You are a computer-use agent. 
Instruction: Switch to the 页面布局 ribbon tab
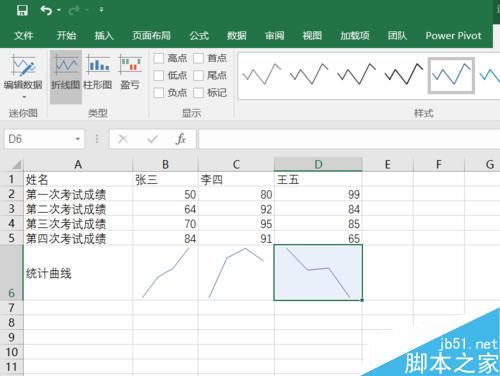[x=151, y=35]
